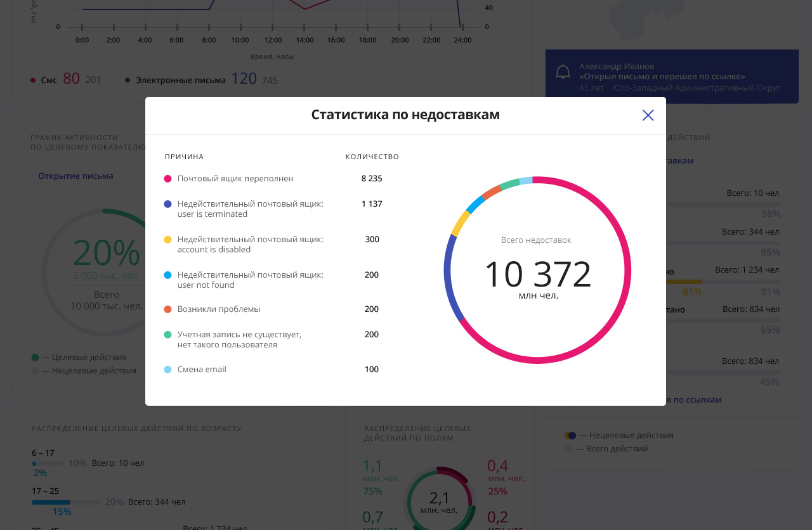Click the Всего недоставок label

(x=536, y=240)
